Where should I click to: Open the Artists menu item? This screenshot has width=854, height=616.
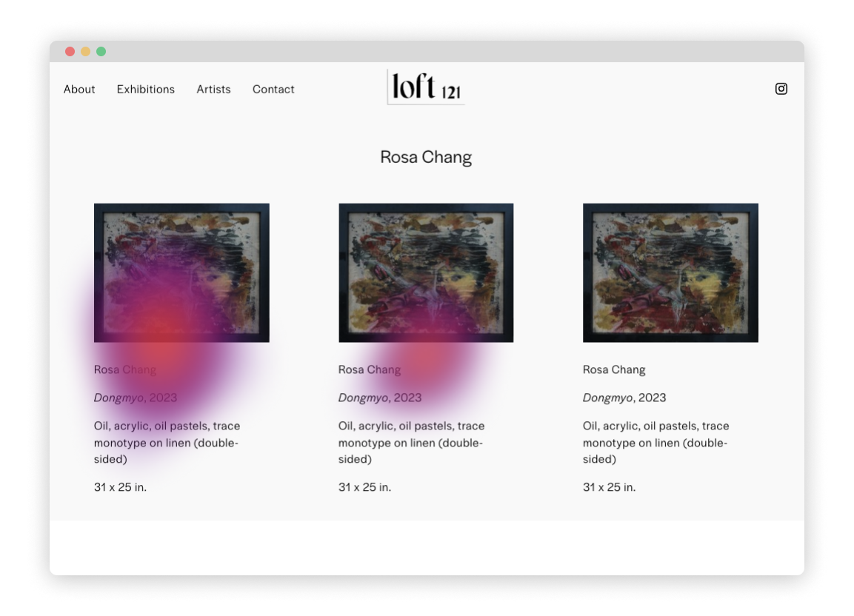coord(213,90)
